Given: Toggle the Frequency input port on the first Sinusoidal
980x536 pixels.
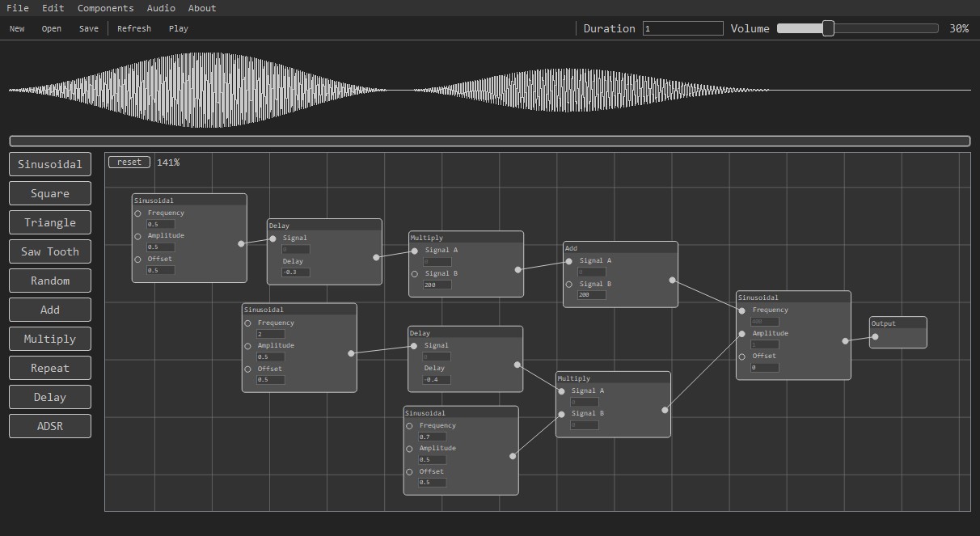Looking at the screenshot, I should (137, 213).
